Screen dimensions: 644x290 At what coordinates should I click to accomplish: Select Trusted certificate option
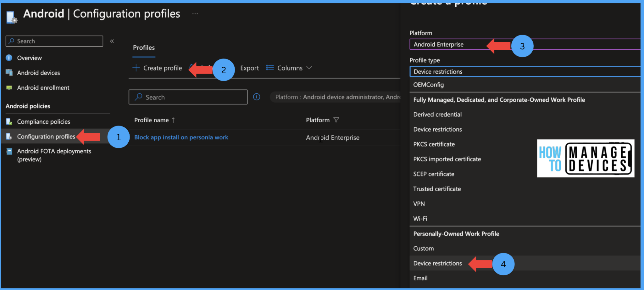point(437,189)
